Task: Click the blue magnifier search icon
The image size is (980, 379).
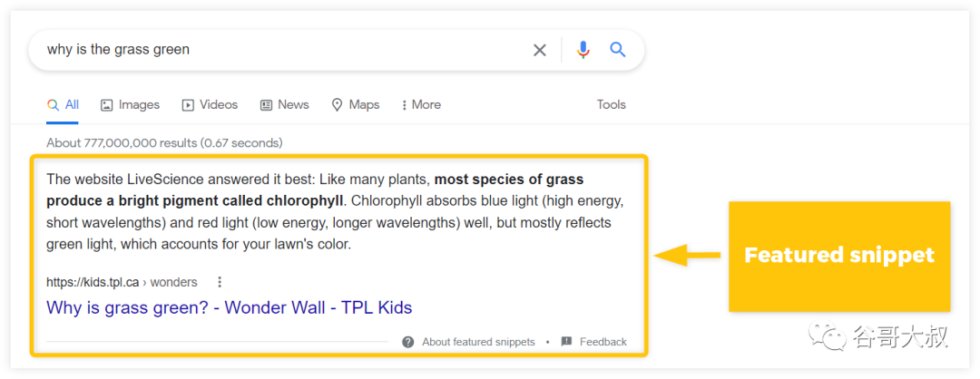Action: (618, 50)
